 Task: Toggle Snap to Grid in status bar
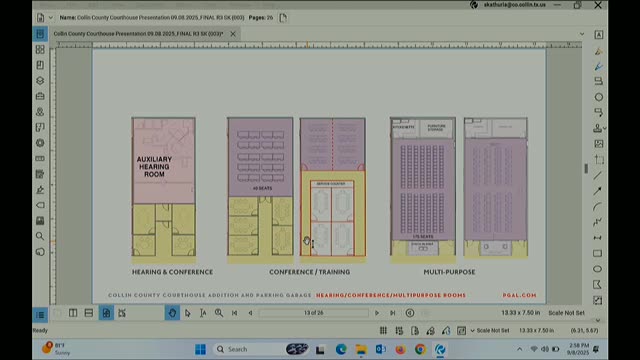click(x=399, y=331)
